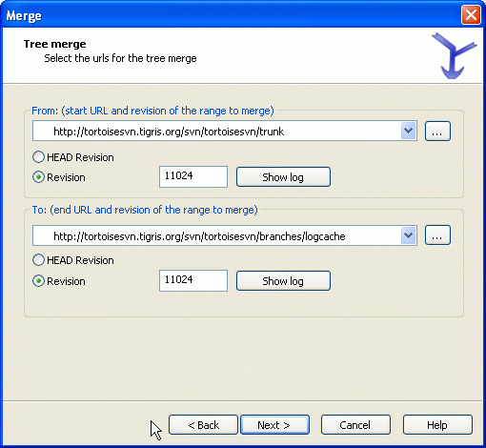Select HEAD Revision in the To section
The image size is (486, 448).
point(73,260)
